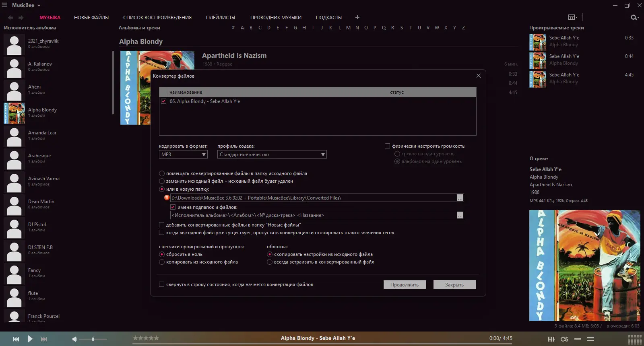Open the Alpha Blondy artist thumbnail

coord(14,113)
